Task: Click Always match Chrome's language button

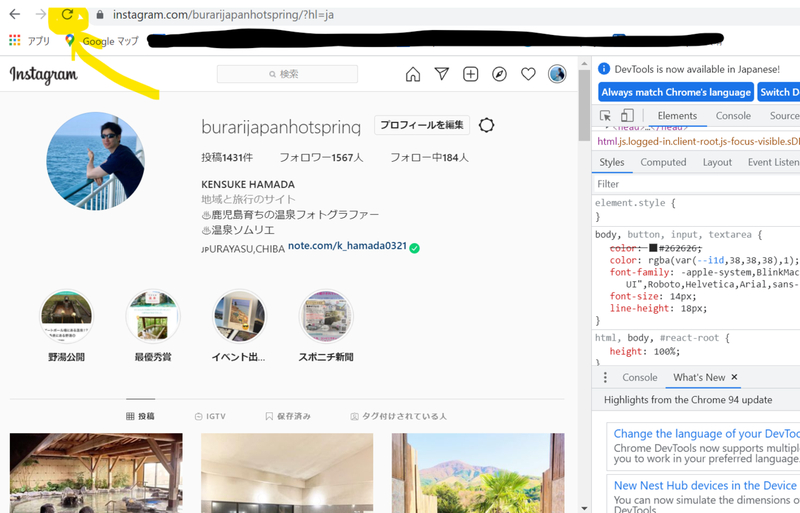Action: click(676, 92)
